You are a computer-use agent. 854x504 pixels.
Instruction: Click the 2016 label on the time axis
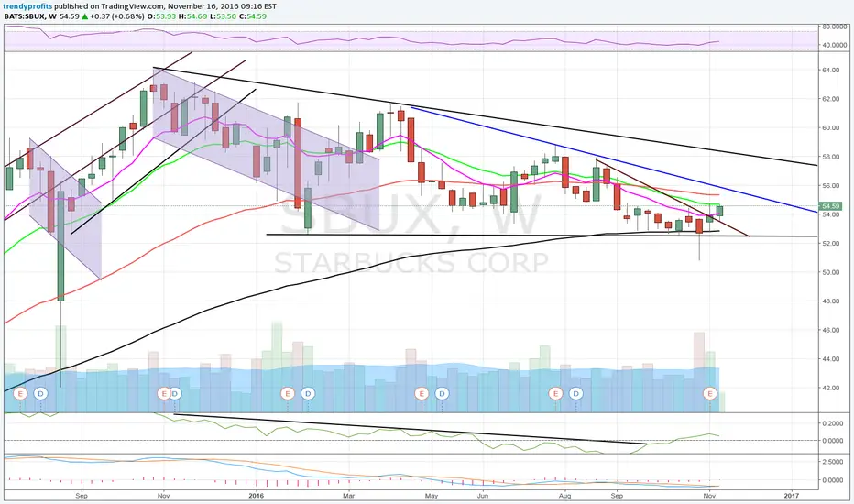pos(256,495)
